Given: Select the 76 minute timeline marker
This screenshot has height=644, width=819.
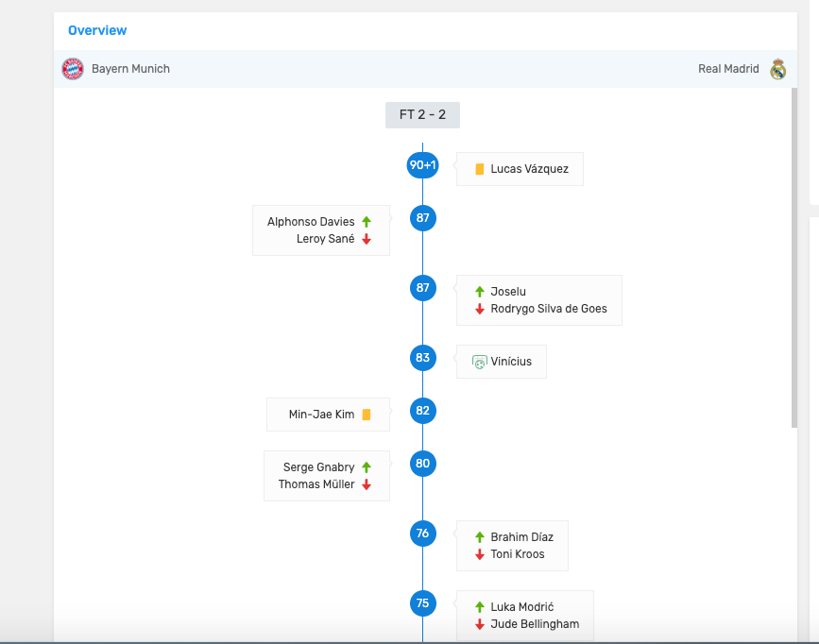Looking at the screenshot, I should point(422,534).
